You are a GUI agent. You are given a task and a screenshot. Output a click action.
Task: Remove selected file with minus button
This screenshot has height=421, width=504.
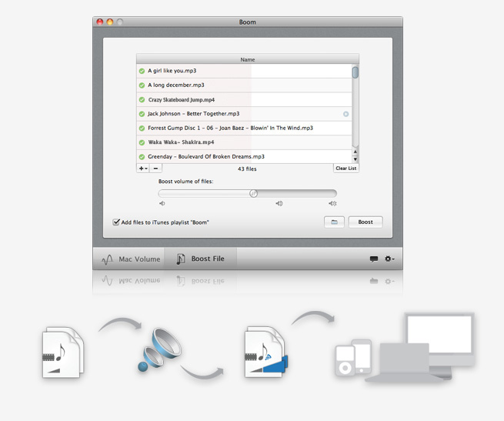[x=155, y=169]
